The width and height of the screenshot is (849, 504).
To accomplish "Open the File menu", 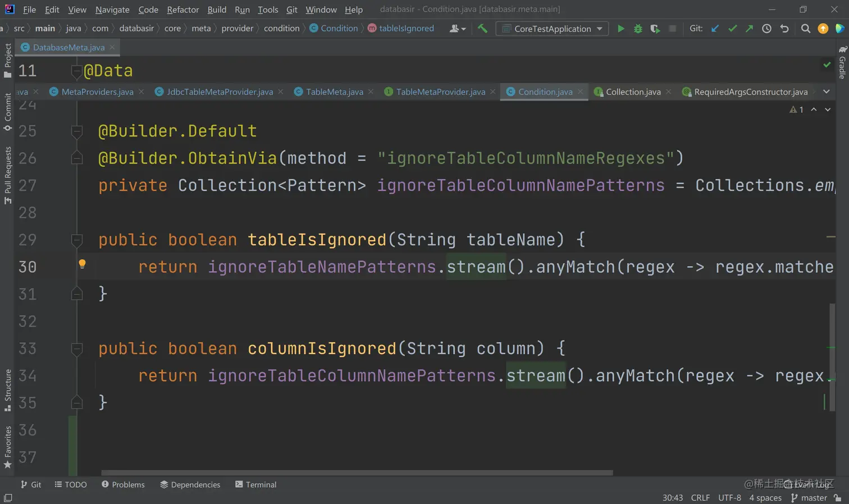I will [29, 10].
